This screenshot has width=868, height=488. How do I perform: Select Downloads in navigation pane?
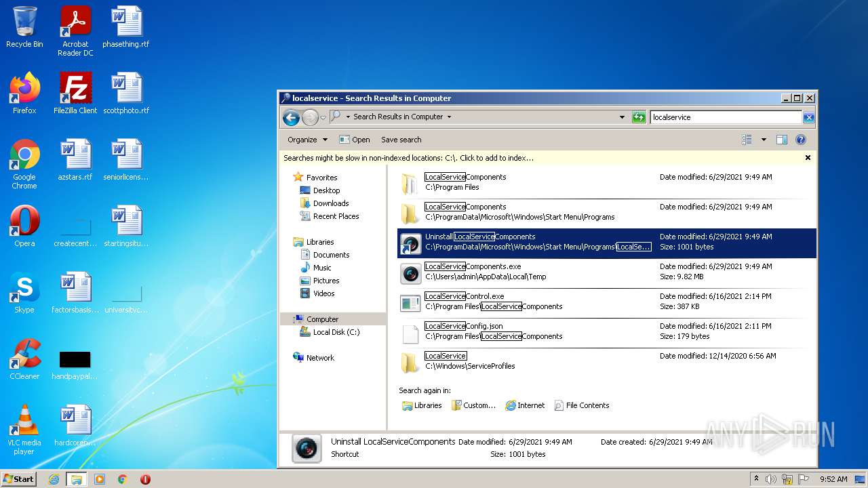tap(331, 203)
